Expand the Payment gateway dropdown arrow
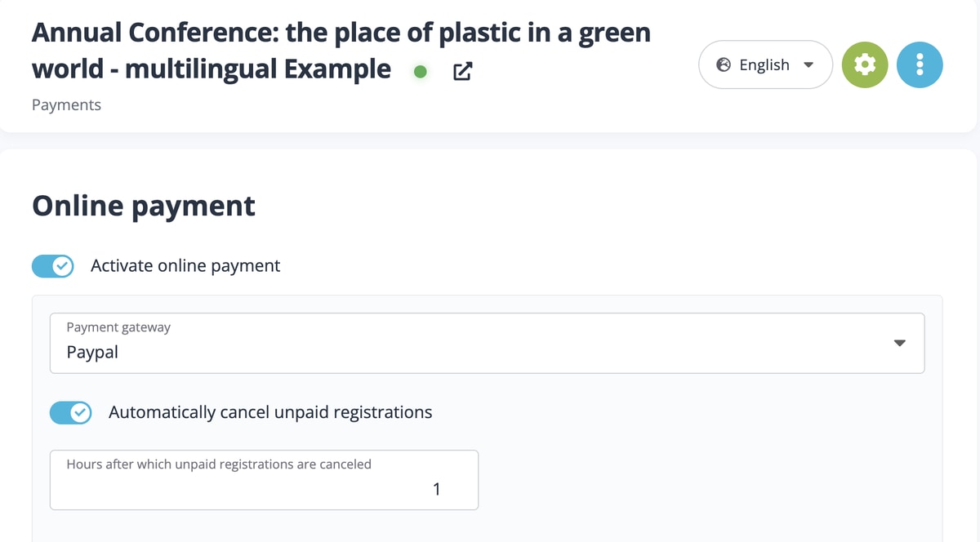The height and width of the screenshot is (542, 980). point(900,343)
